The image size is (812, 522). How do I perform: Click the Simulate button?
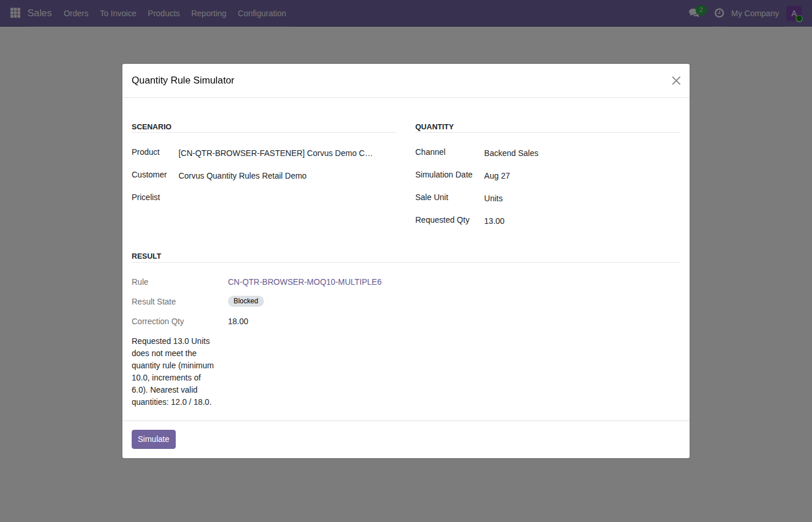(154, 439)
